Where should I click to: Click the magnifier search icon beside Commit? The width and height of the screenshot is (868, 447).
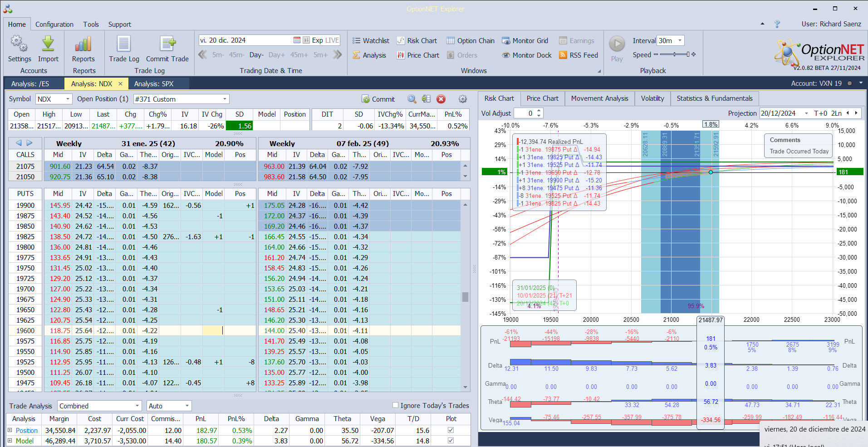coord(412,99)
